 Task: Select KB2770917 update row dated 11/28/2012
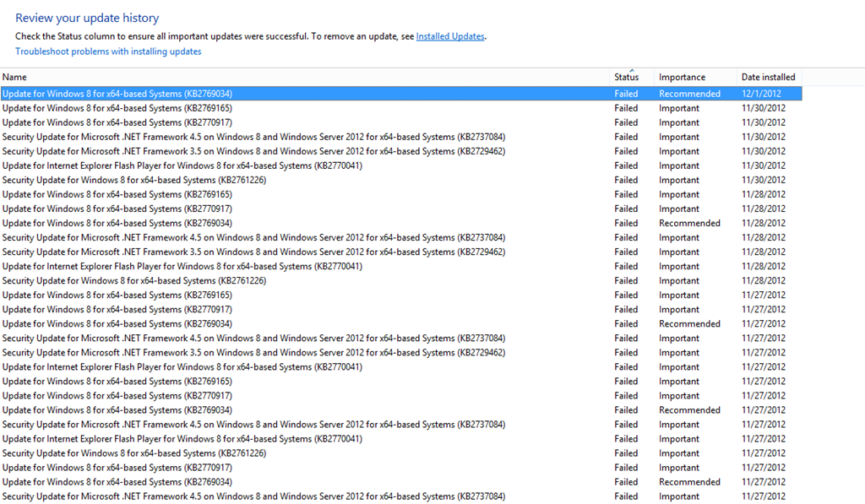(401, 209)
